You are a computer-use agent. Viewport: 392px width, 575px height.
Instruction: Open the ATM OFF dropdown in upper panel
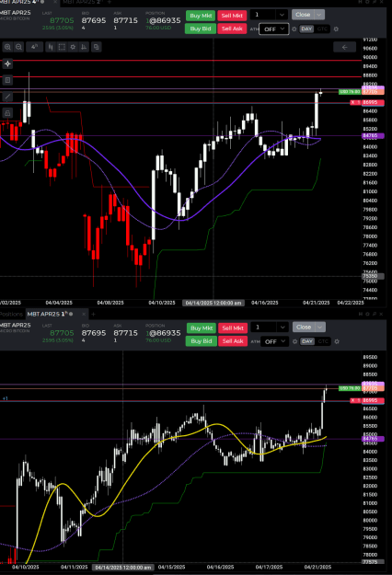pos(274,29)
